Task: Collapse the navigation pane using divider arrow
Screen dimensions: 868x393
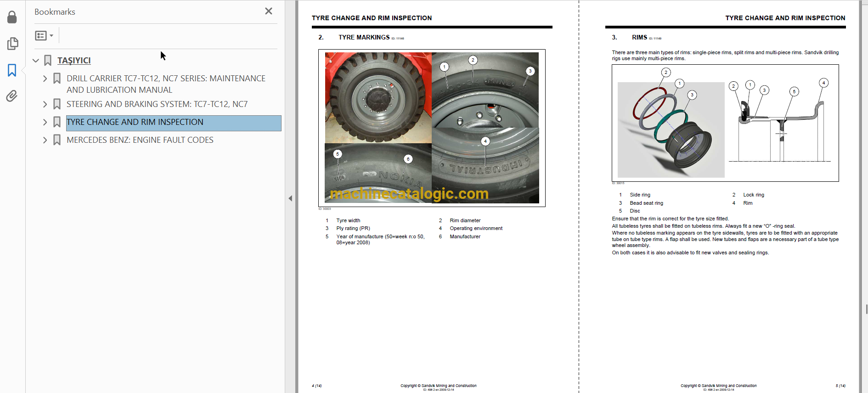Action: [x=290, y=198]
